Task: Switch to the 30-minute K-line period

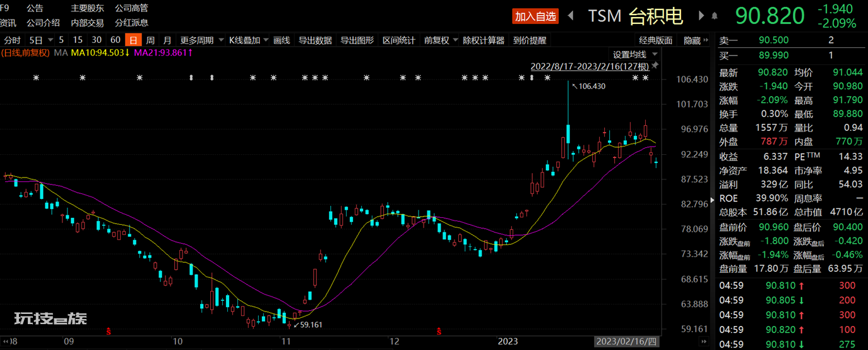Action: (x=97, y=40)
